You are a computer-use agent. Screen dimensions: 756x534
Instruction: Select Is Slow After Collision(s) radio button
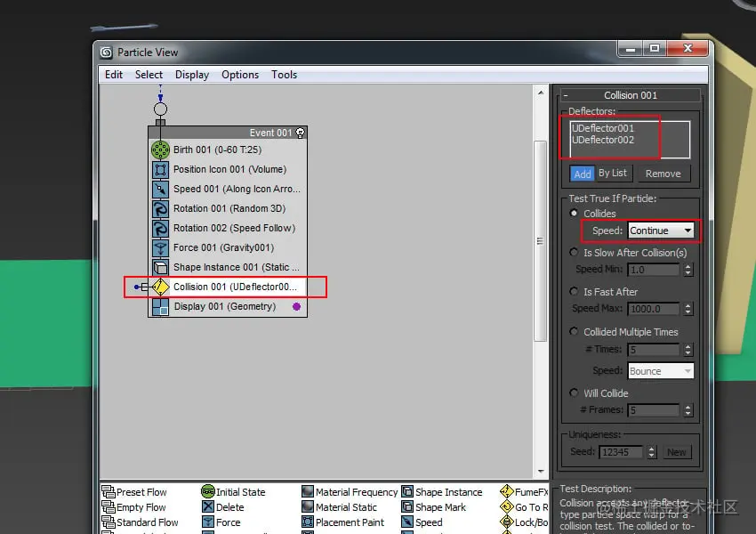574,252
